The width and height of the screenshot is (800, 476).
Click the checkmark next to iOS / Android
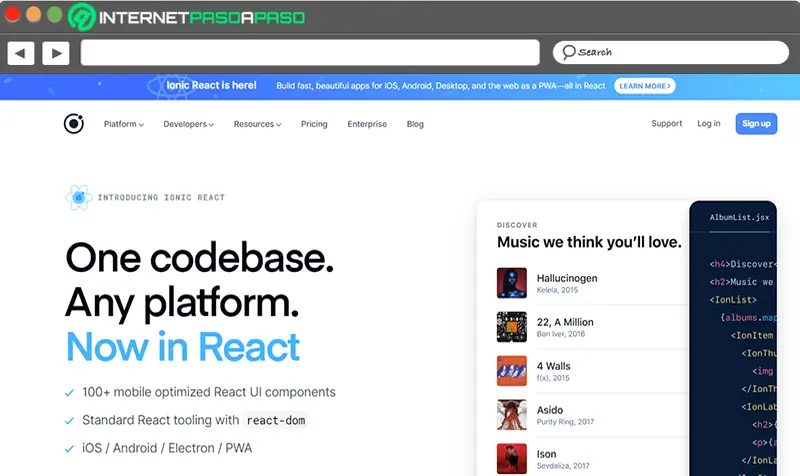[x=69, y=449]
